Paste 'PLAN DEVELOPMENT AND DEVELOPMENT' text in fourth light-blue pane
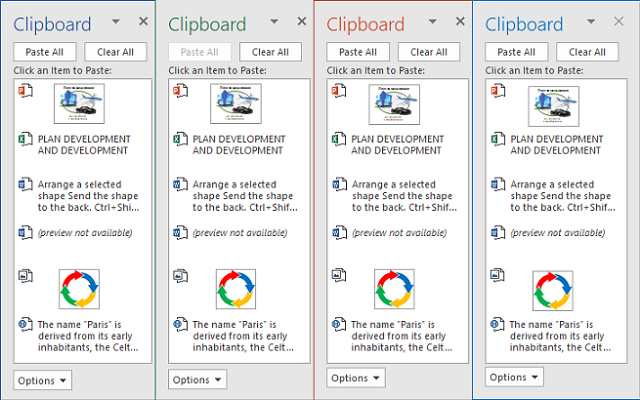640x400 pixels. (557, 145)
